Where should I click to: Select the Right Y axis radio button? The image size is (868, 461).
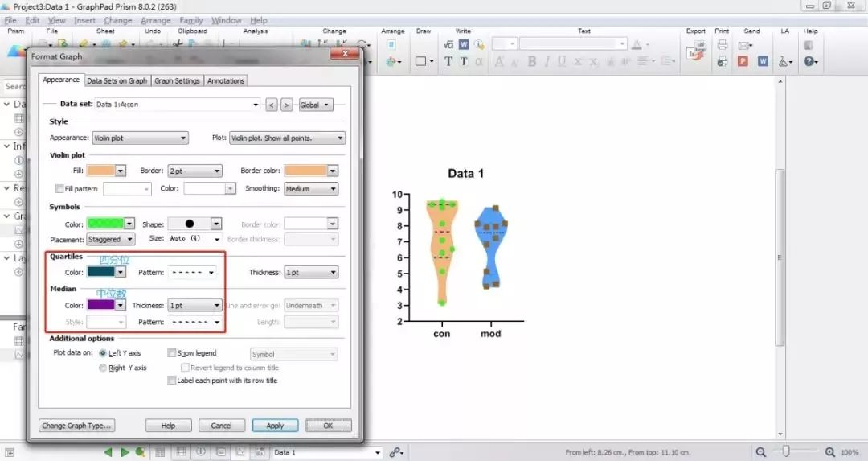click(x=102, y=368)
